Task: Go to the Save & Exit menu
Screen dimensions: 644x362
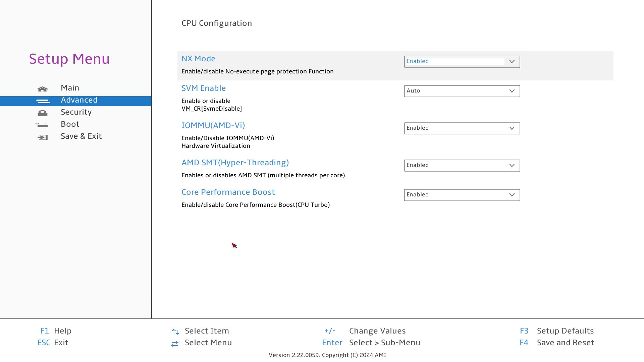Action: coord(81,136)
